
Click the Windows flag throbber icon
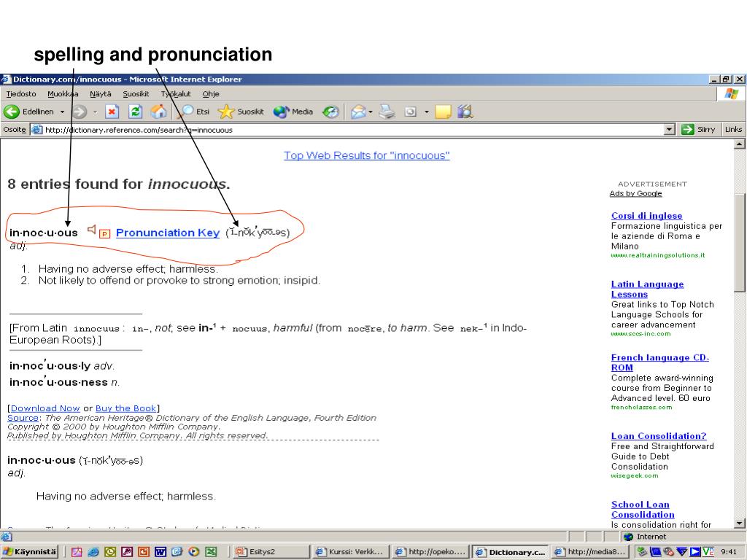click(x=731, y=94)
